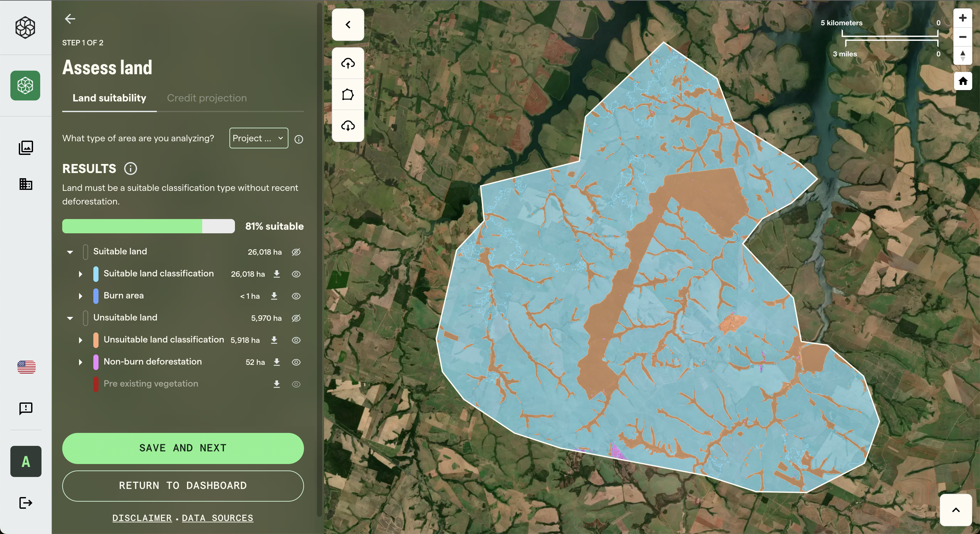Open the feedback icon in sidebar
Screen dimensions: 980x534
tap(26, 409)
